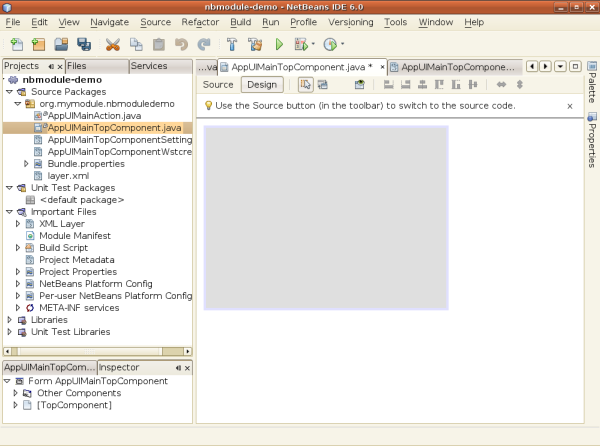Click the Align Left in Column icon
The image size is (600, 446).
point(389,85)
